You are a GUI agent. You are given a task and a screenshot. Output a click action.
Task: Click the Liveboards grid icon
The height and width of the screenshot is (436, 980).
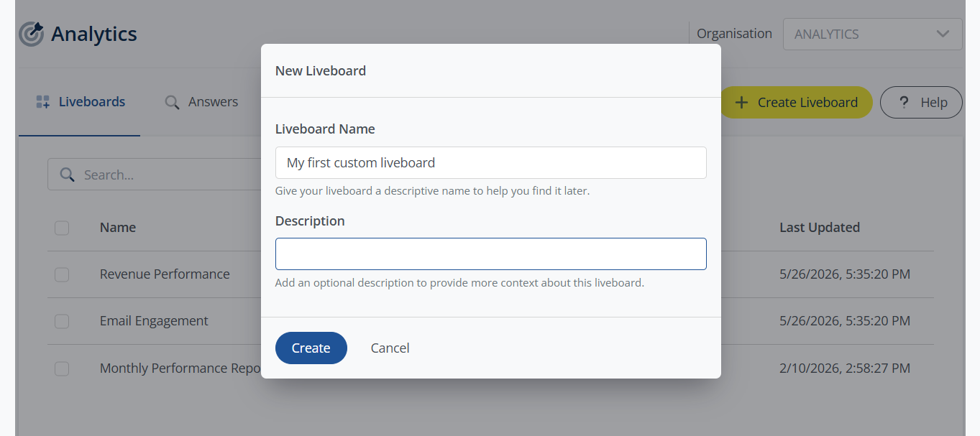pyautogui.click(x=43, y=102)
